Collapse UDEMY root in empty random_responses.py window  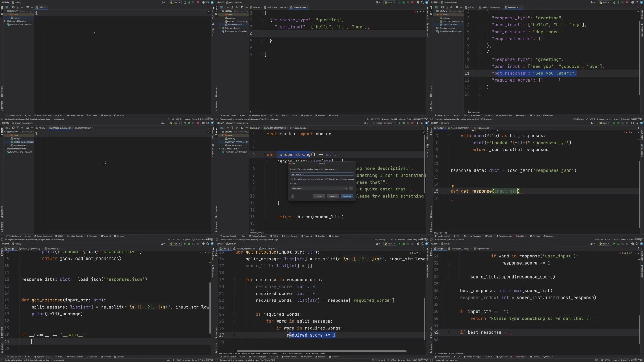[5, 132]
